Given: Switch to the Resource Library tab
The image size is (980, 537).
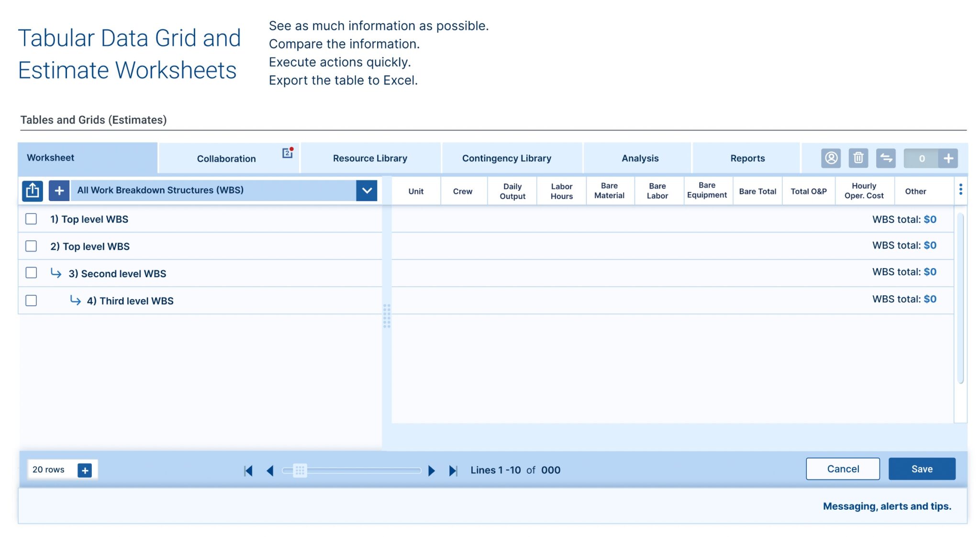Looking at the screenshot, I should point(370,158).
